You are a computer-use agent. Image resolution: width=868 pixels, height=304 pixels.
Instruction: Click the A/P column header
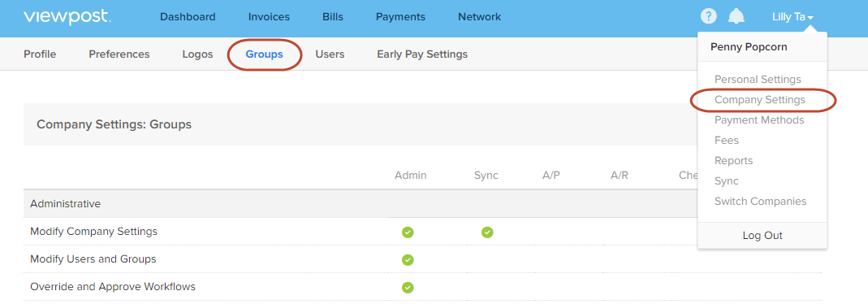551,176
